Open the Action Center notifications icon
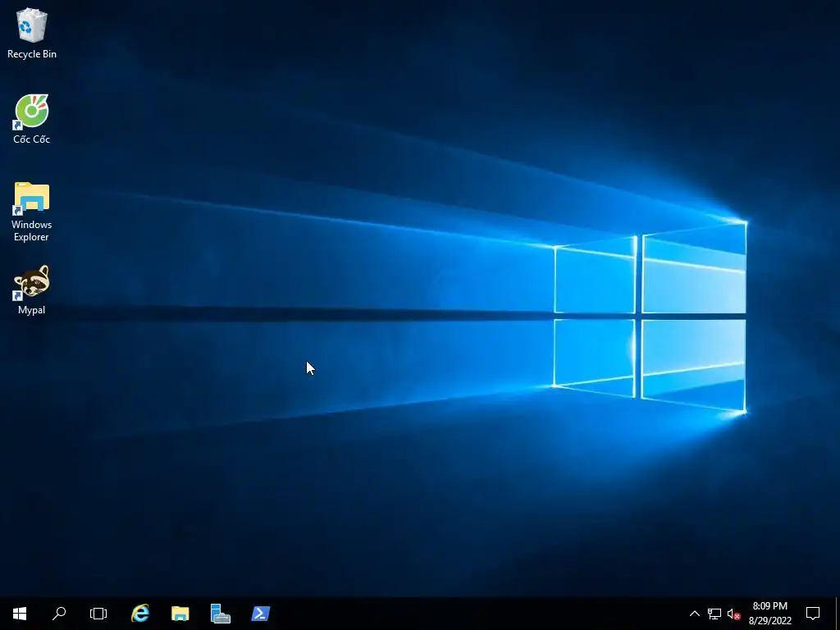 click(813, 614)
